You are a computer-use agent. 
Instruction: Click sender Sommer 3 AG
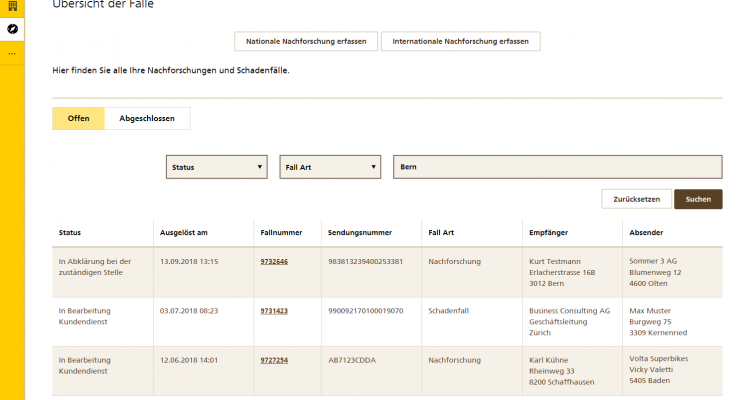coord(653,261)
